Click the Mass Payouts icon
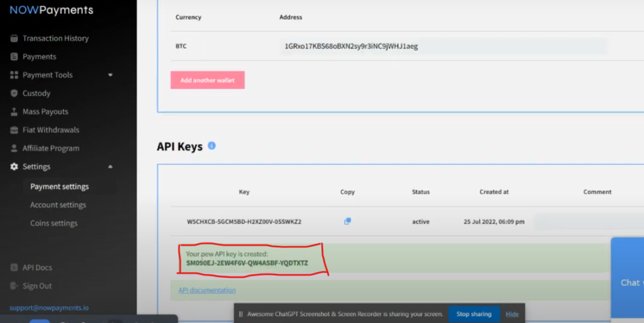The width and height of the screenshot is (644, 323). pos(14,111)
